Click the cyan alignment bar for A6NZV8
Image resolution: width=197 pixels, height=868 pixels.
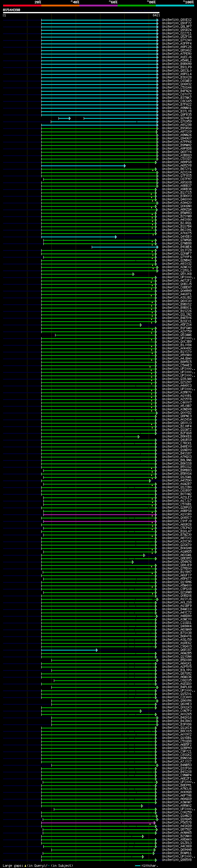[83, 165]
